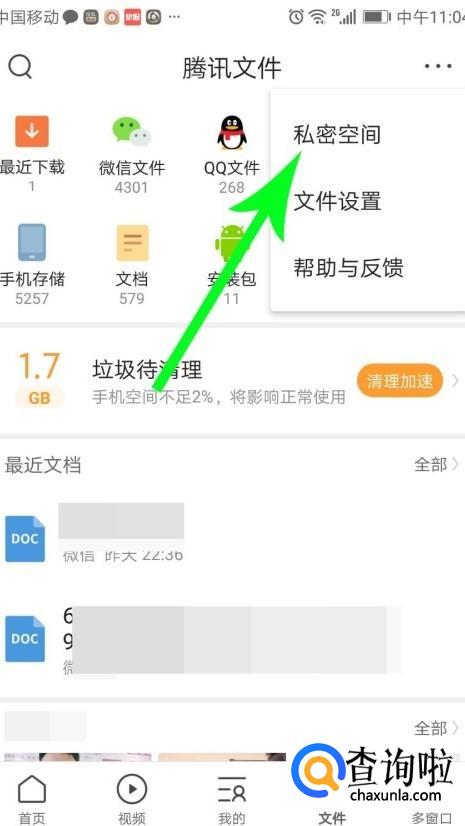This screenshot has width=465, height=826.
Task: Expand 全部 for 最近文档
Action: [x=437, y=465]
